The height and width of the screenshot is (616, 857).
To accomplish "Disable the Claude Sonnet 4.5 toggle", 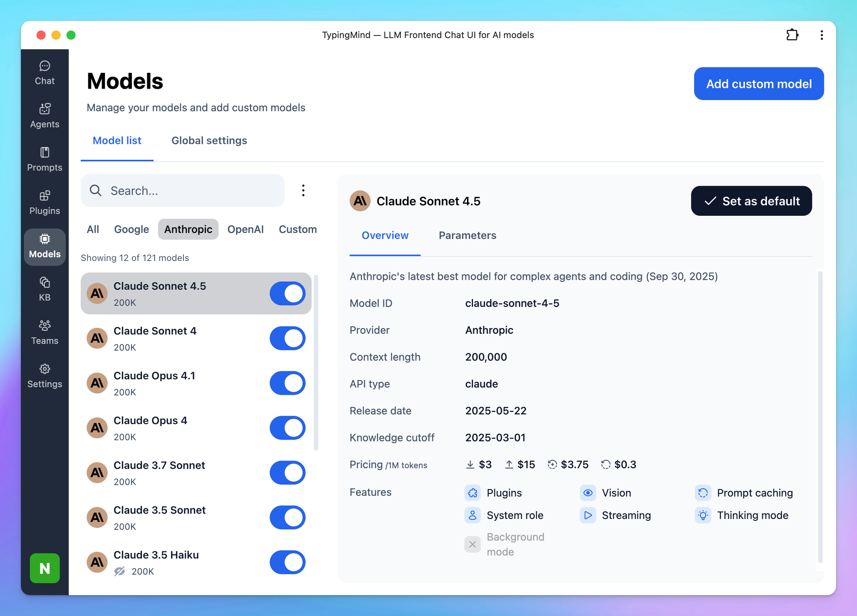I will coord(287,294).
